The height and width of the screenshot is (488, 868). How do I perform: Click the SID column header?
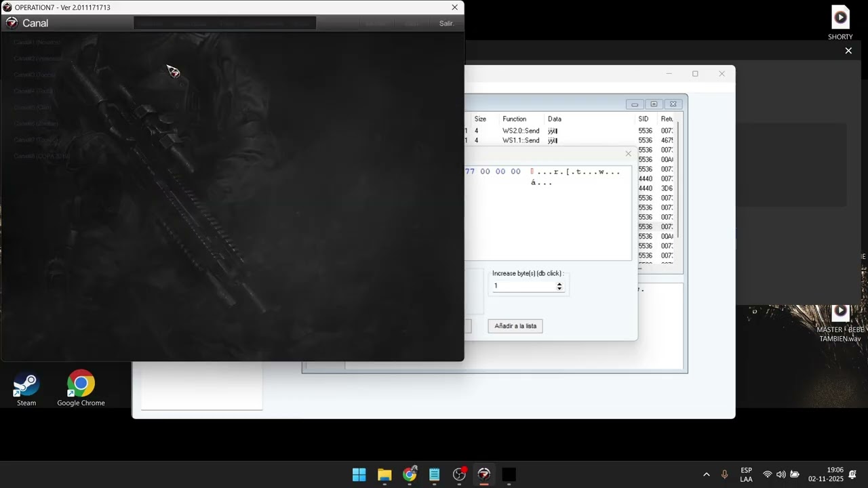pos(644,119)
